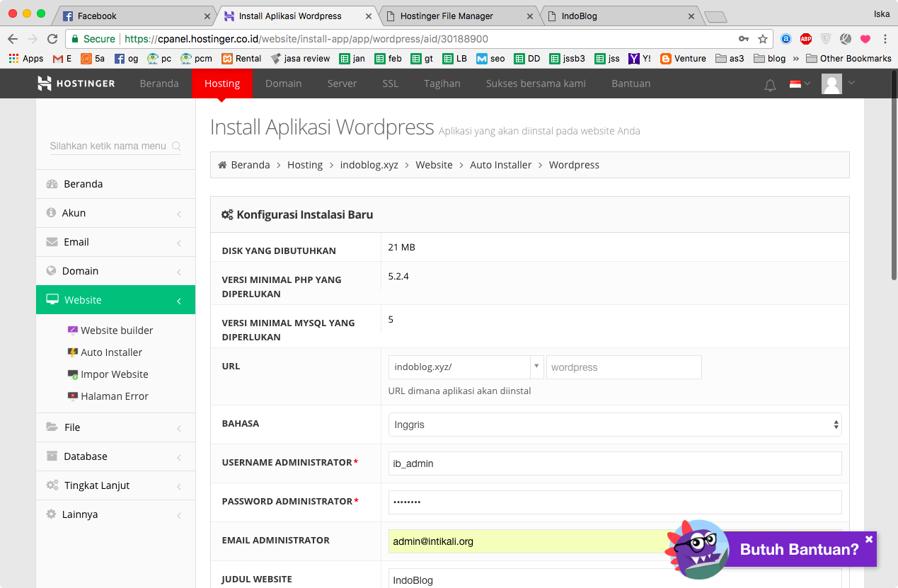Click indoblog.xyz breadcrumb link
The width and height of the screenshot is (898, 588).
point(369,165)
